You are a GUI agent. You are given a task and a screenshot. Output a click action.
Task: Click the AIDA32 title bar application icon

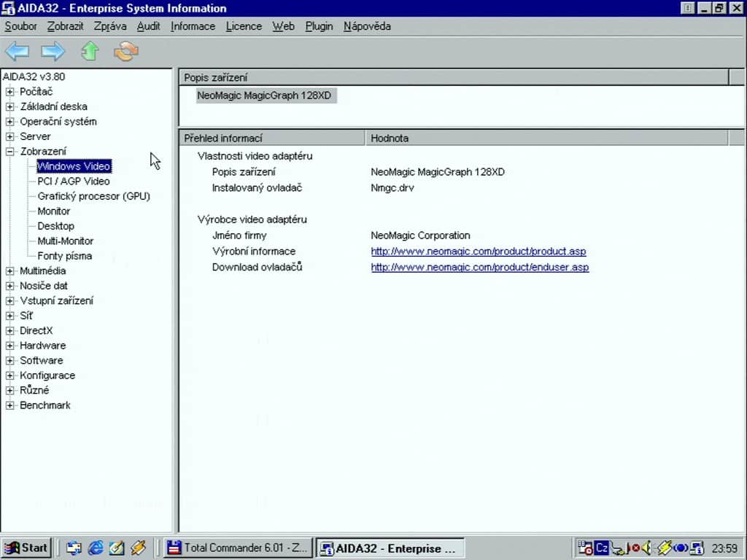point(8,8)
